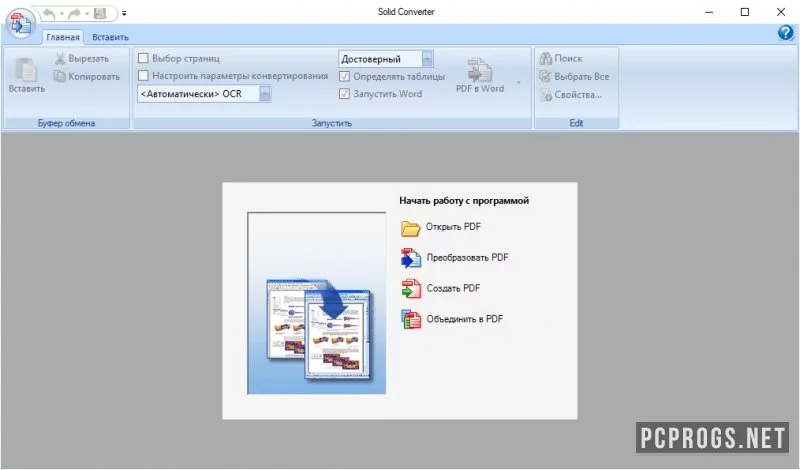The height and width of the screenshot is (470, 800).
Task: Open the Help question mark icon
Action: point(785,33)
